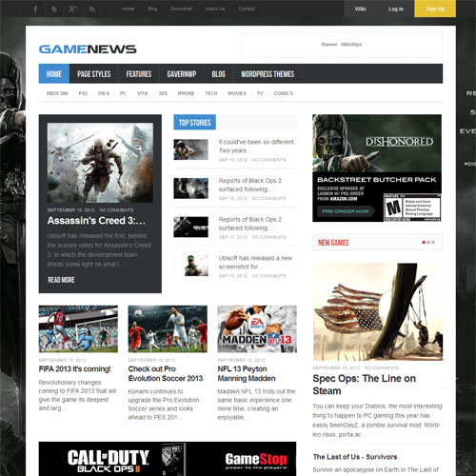This screenshot has height=476, width=476.
Task: Open the RSS feed icon
Action: tap(92, 10)
